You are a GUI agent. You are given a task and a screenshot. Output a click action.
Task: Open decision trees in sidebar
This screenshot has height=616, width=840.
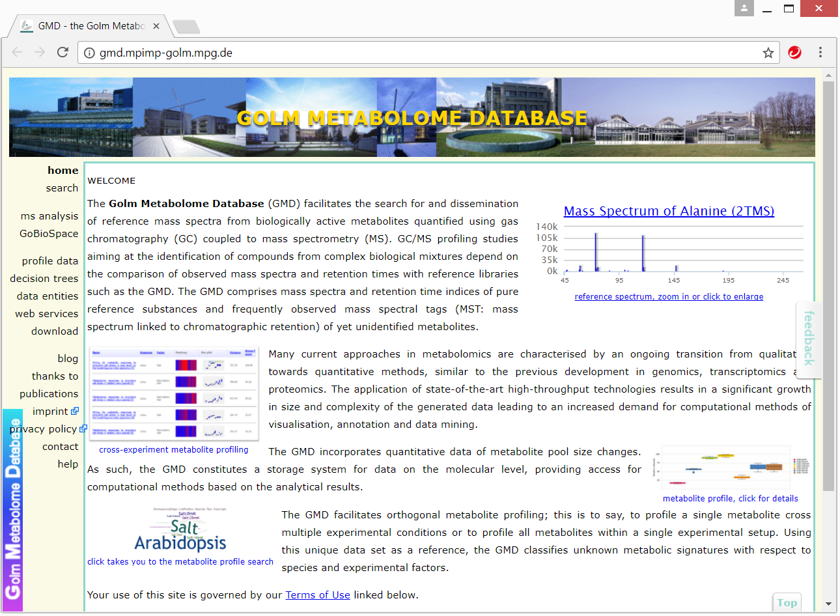click(44, 279)
